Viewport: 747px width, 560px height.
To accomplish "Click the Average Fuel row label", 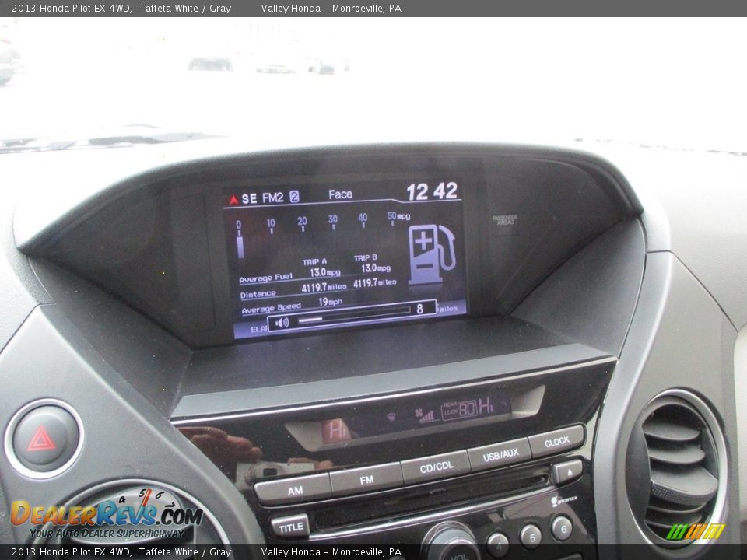I will pos(266,278).
